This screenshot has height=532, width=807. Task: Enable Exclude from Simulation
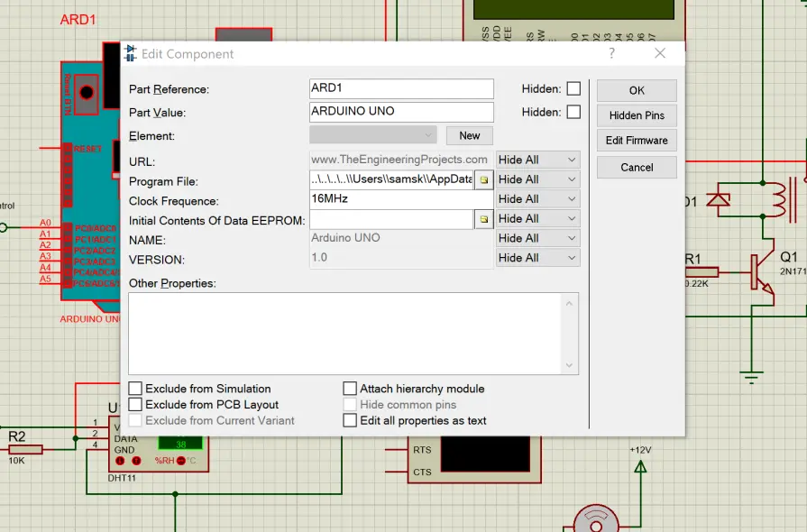[135, 389]
